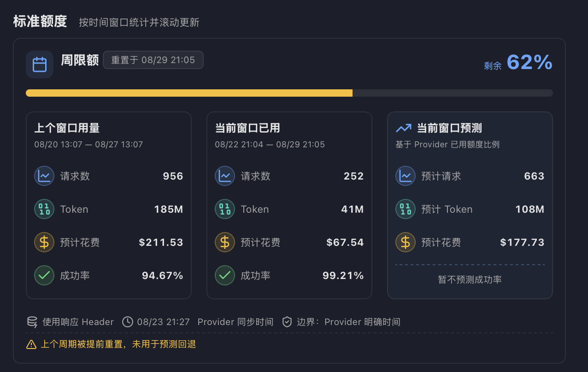The image size is (588, 372).
Task: Click the 请求数 chart icon in 上个窗口用量
Action: pos(44,176)
